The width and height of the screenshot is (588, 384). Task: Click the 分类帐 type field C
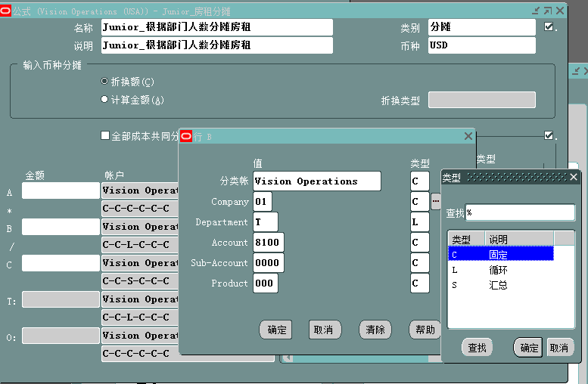click(420, 181)
